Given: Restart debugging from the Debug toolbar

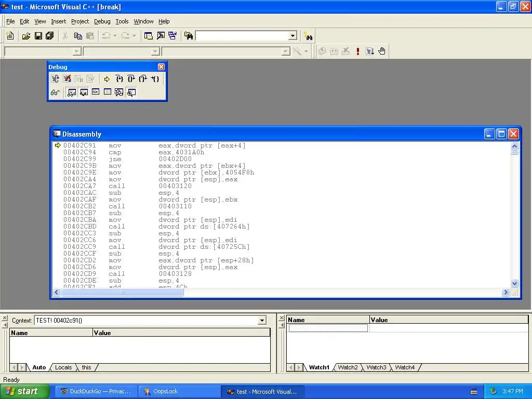Looking at the screenshot, I should click(x=55, y=79).
